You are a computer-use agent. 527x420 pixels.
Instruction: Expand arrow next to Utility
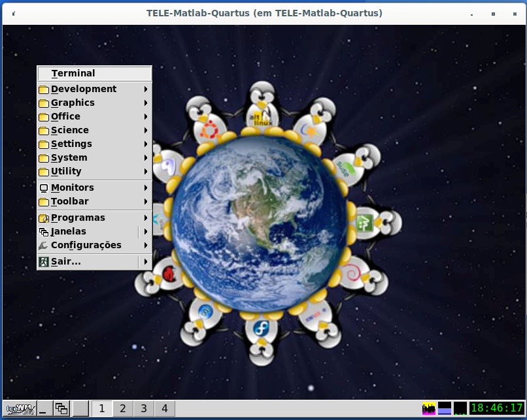(146, 172)
